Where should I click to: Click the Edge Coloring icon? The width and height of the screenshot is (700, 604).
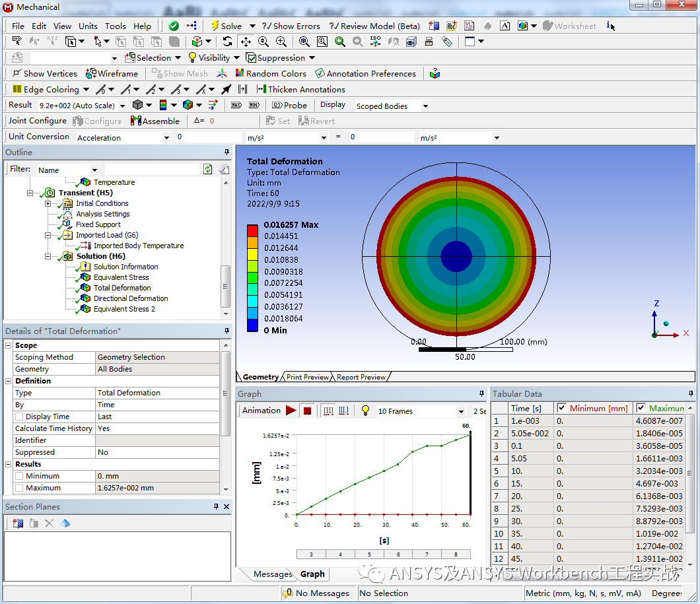pos(17,89)
